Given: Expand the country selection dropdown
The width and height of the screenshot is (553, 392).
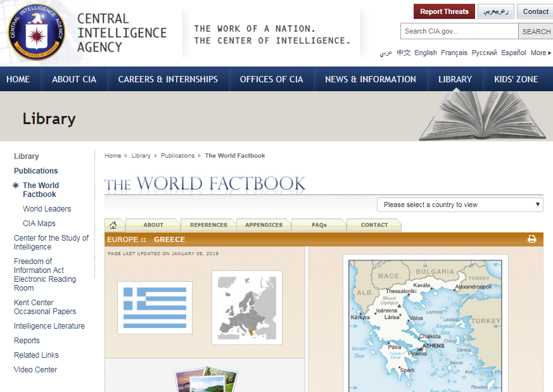Looking at the screenshot, I should (460, 205).
